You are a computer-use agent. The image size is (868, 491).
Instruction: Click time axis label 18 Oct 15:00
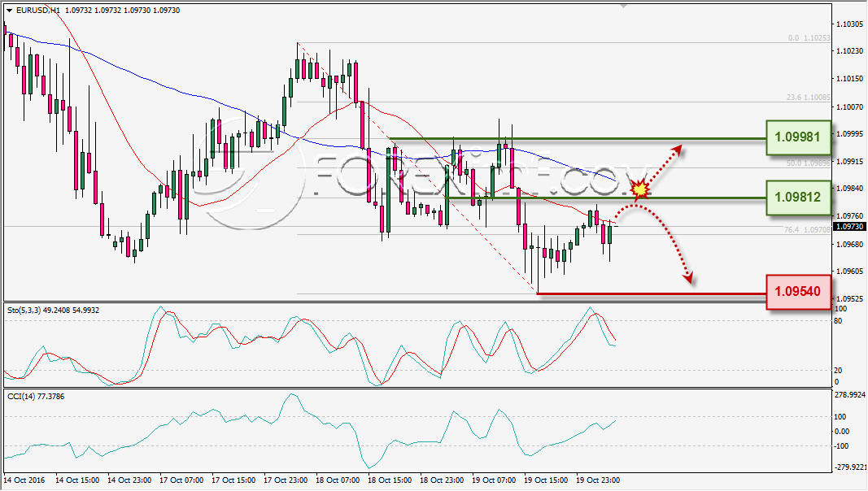pos(390,480)
